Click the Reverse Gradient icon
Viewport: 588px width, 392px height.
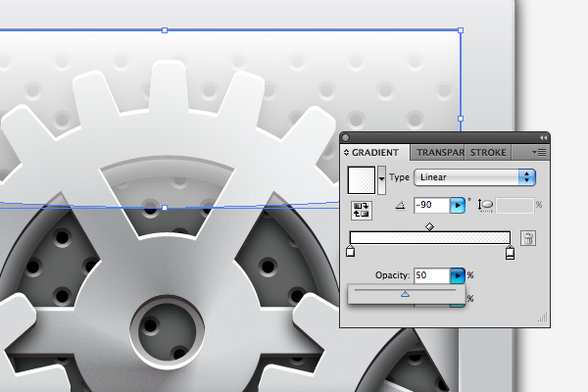(362, 210)
